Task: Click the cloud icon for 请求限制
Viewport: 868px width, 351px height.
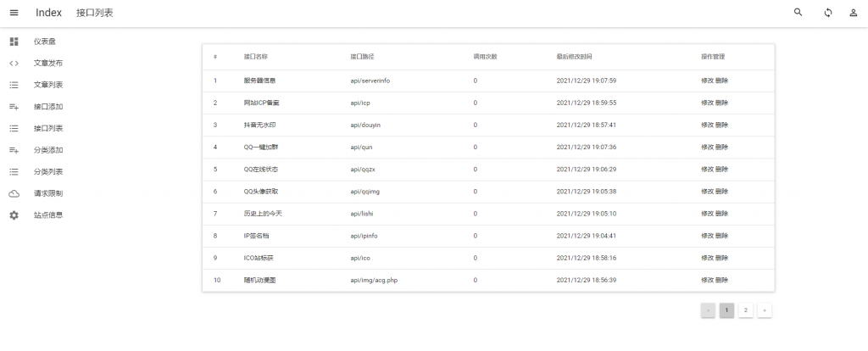Action: (14, 193)
